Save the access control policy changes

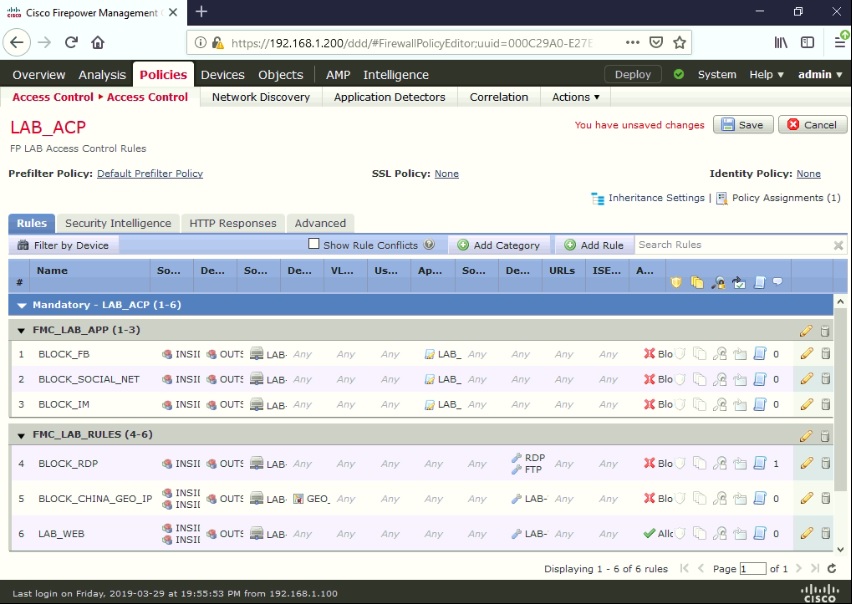(741, 124)
